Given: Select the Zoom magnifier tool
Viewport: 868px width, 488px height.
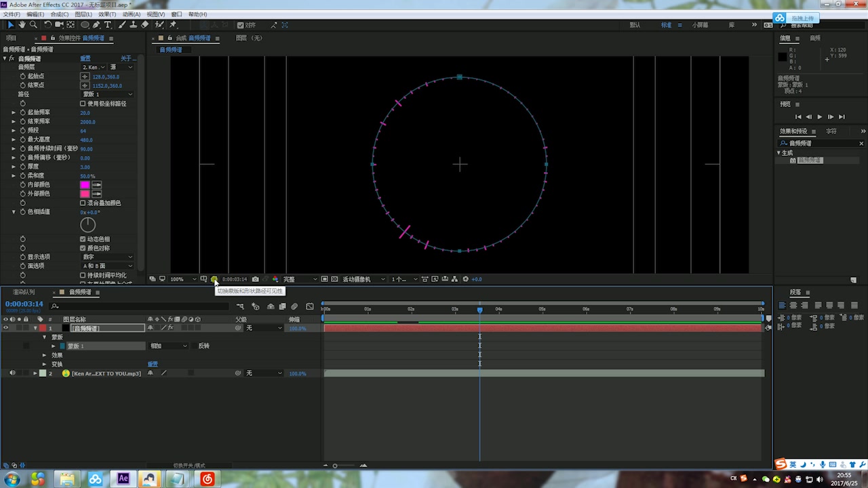Looking at the screenshot, I should point(33,24).
